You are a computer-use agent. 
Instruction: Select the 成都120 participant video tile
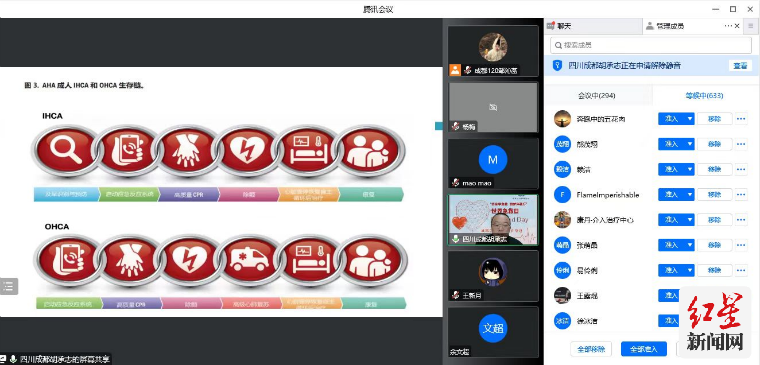(x=493, y=51)
